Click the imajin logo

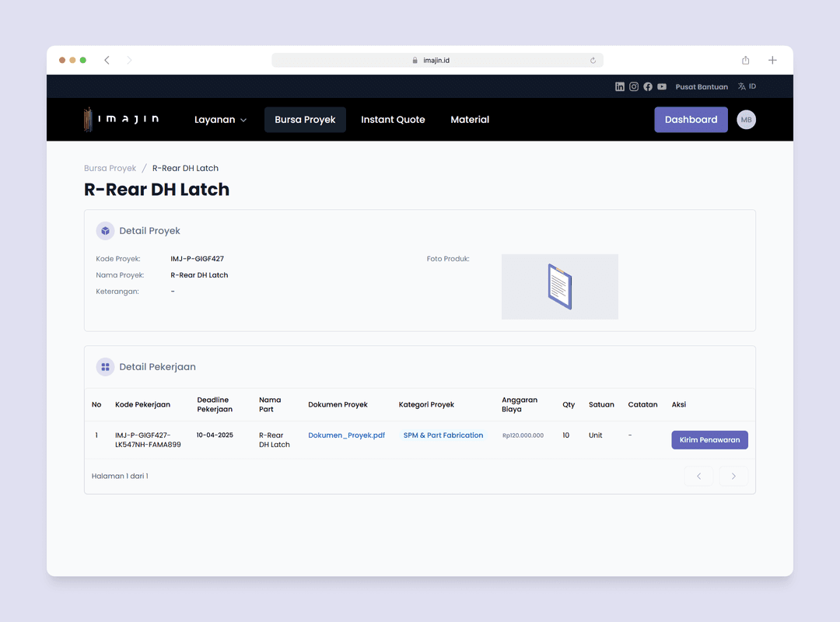pos(121,119)
